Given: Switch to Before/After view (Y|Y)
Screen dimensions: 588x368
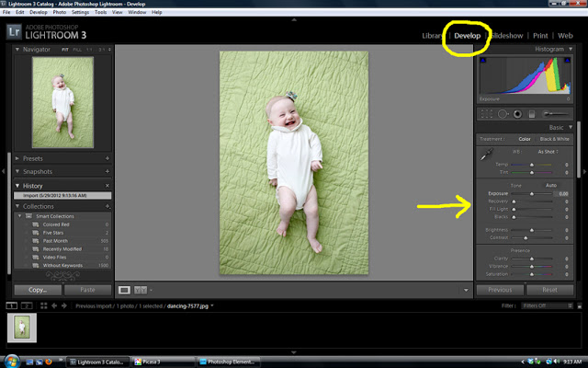Looking at the screenshot, I should point(141,290).
